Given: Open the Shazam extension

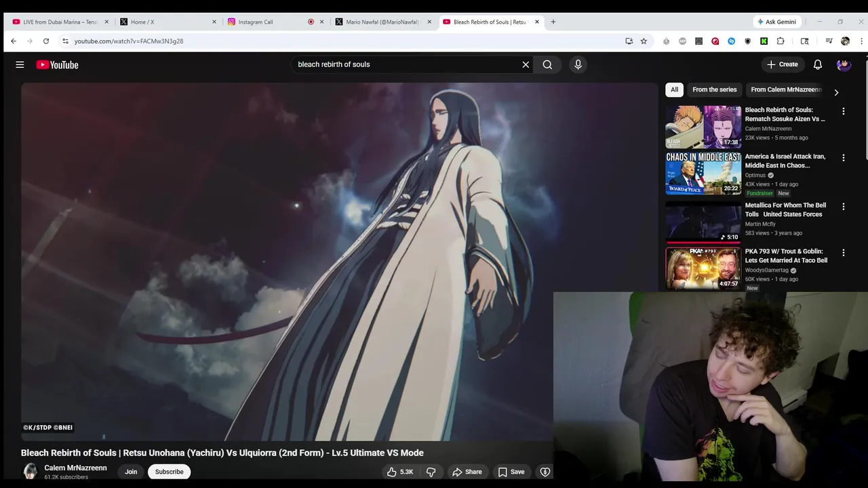Looking at the screenshot, I should point(731,41).
